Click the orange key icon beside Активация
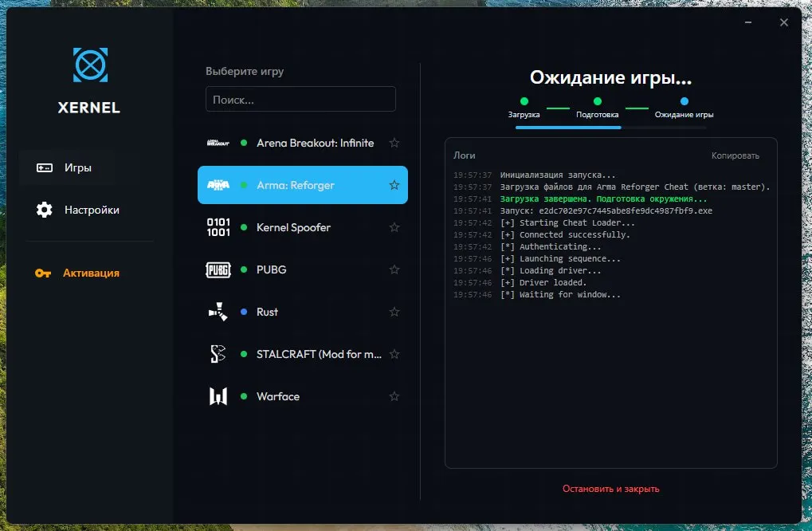The height and width of the screenshot is (531, 812). pos(43,273)
